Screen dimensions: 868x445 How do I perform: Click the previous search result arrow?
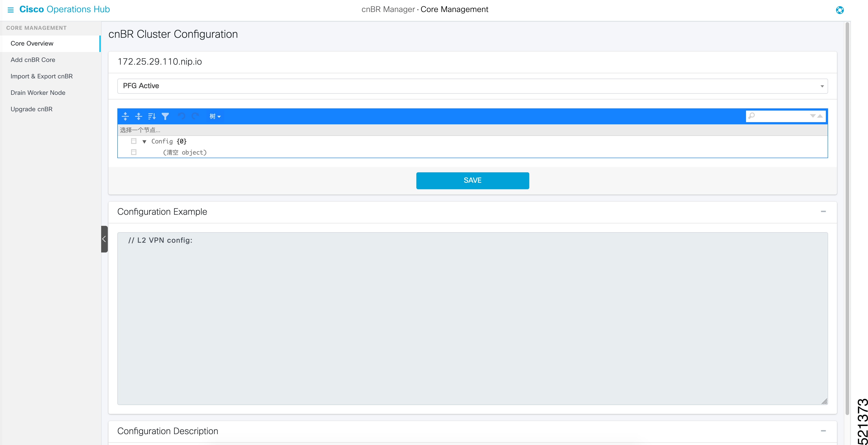point(820,116)
